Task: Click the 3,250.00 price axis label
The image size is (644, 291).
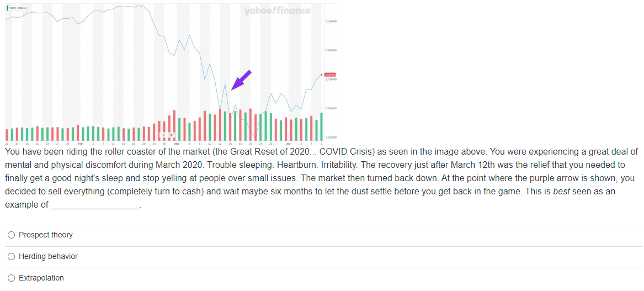Action: click(331, 21)
